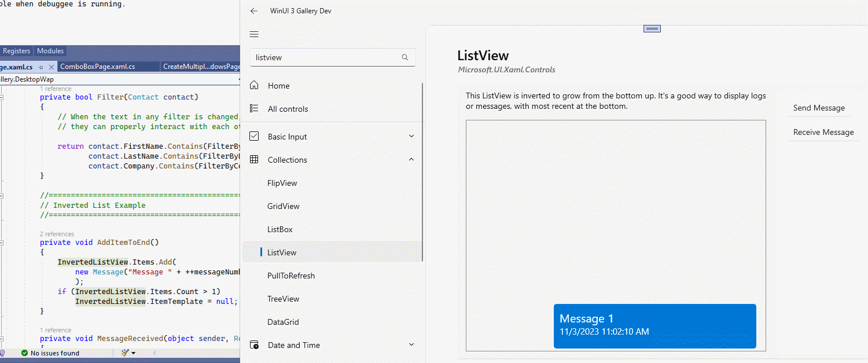
Task: Select the All controls list icon
Action: [x=254, y=109]
